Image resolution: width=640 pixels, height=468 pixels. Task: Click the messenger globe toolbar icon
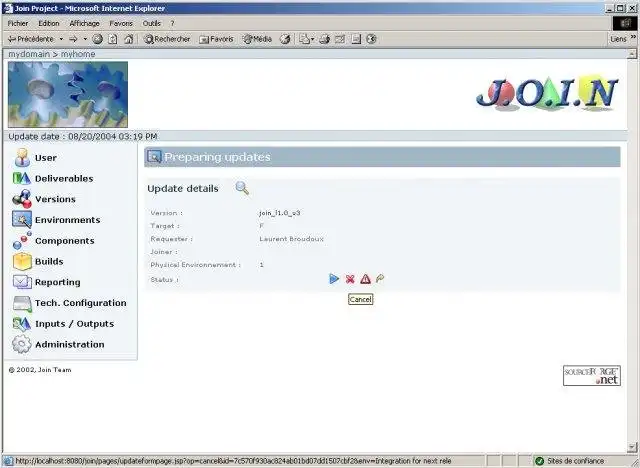[x=371, y=39]
